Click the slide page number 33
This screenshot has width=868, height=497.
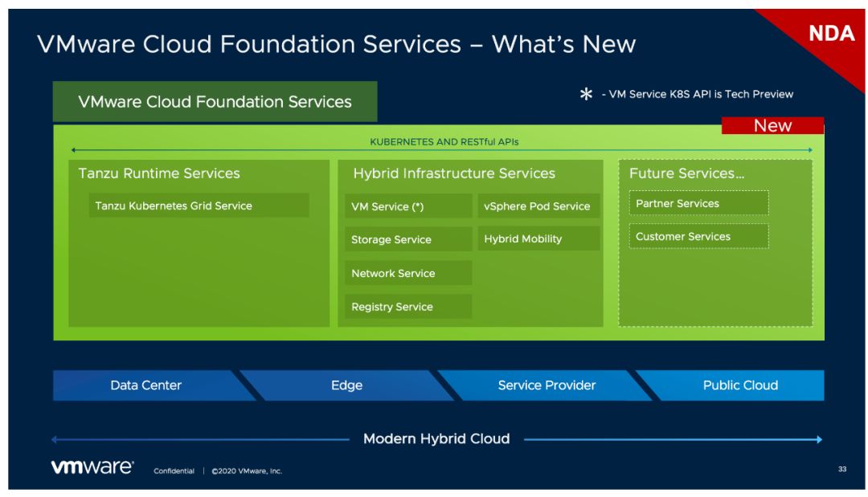coord(842,469)
